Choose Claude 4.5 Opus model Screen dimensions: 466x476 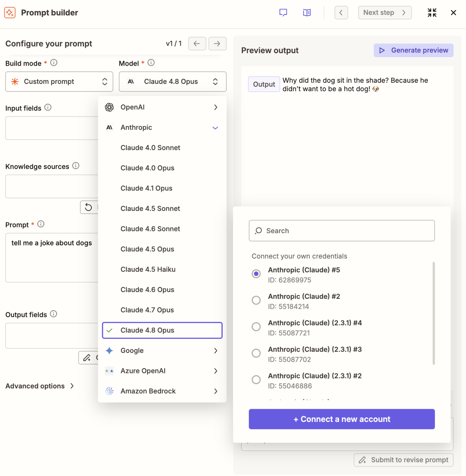coord(162,249)
